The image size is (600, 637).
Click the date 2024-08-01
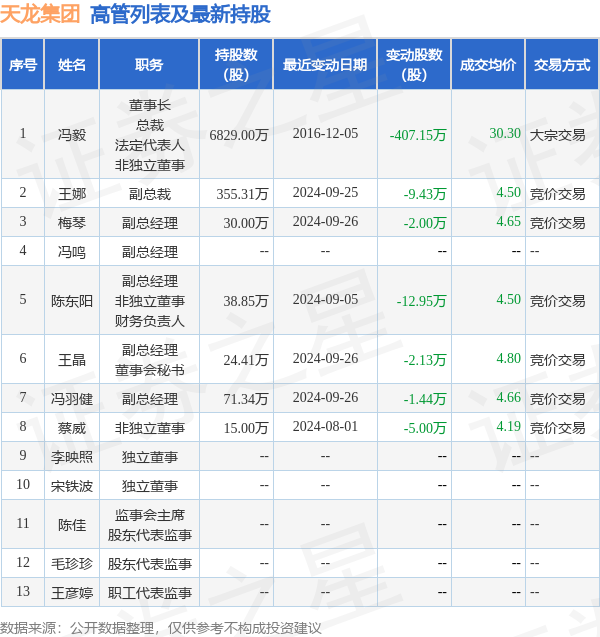[x=325, y=427]
